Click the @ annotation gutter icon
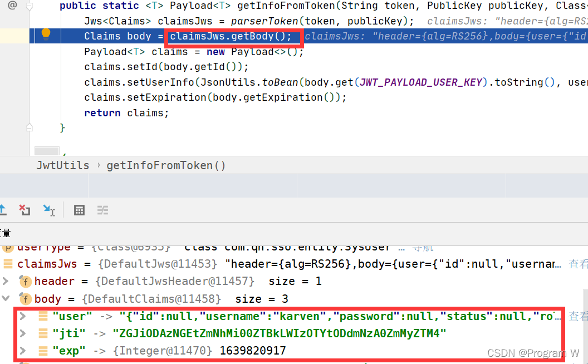The image size is (588, 364). tap(12, 5)
